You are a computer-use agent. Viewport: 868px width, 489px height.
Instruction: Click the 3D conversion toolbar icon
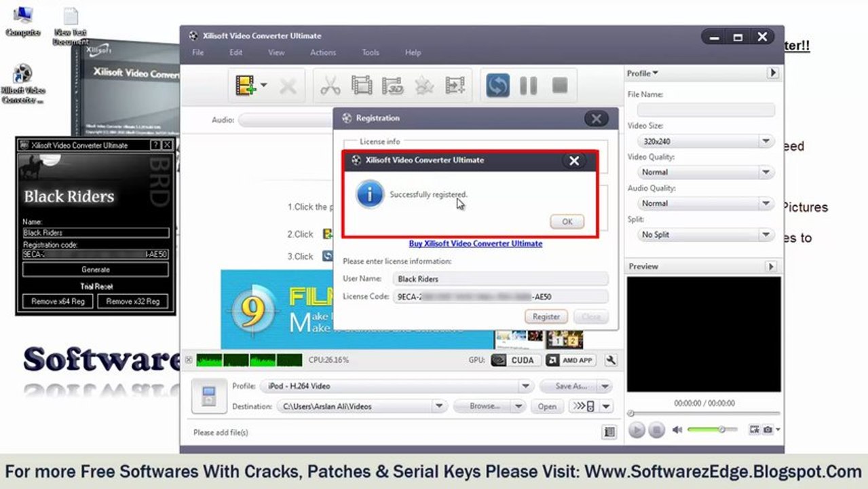coord(393,86)
